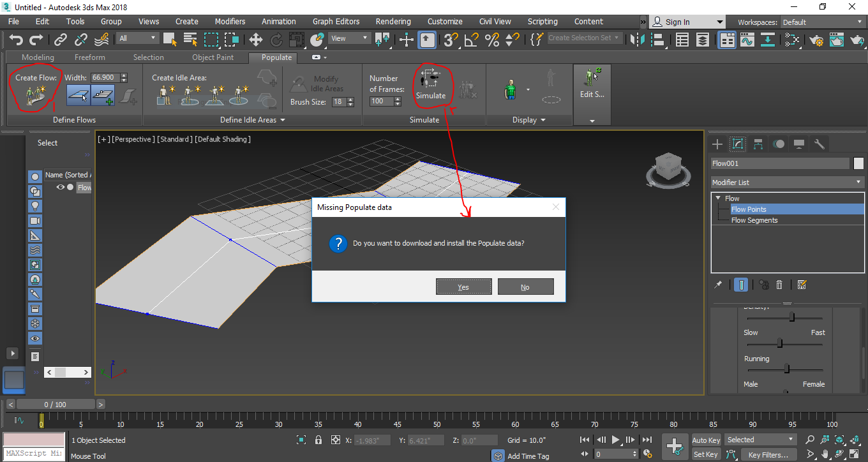Open the All selection filter dropdown
The image size is (868, 462).
tap(136, 38)
